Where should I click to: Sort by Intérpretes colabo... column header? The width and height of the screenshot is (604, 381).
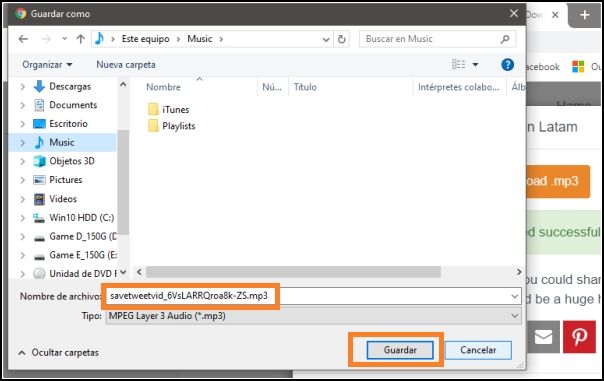pos(458,87)
